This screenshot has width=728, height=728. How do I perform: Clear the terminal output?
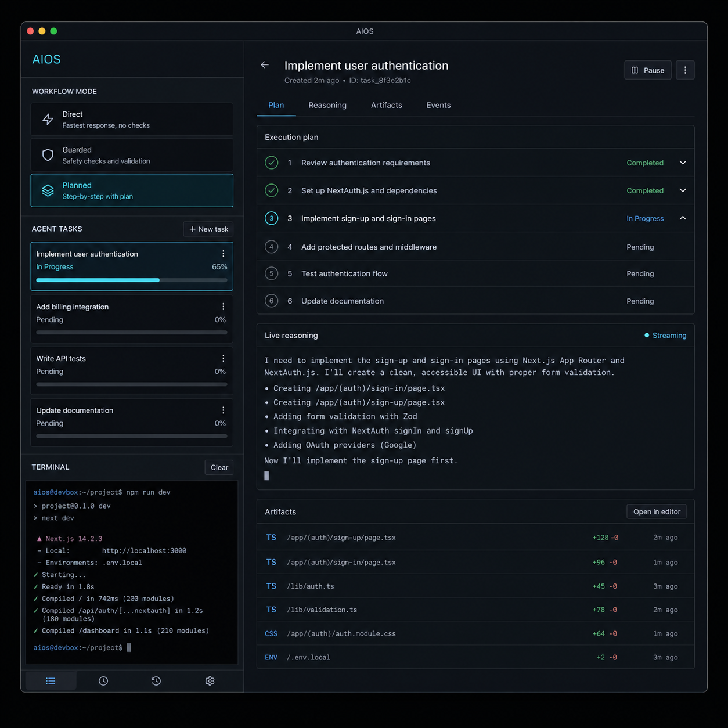tap(219, 467)
